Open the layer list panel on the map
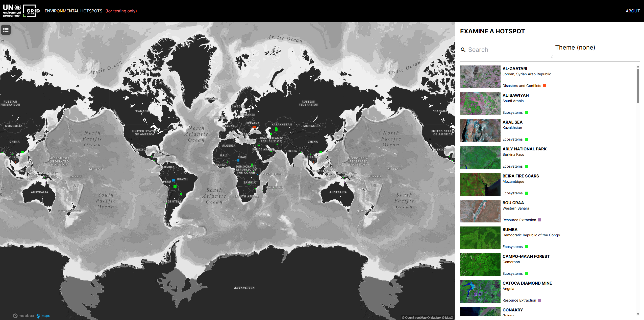The width and height of the screenshot is (644, 320). (6, 30)
